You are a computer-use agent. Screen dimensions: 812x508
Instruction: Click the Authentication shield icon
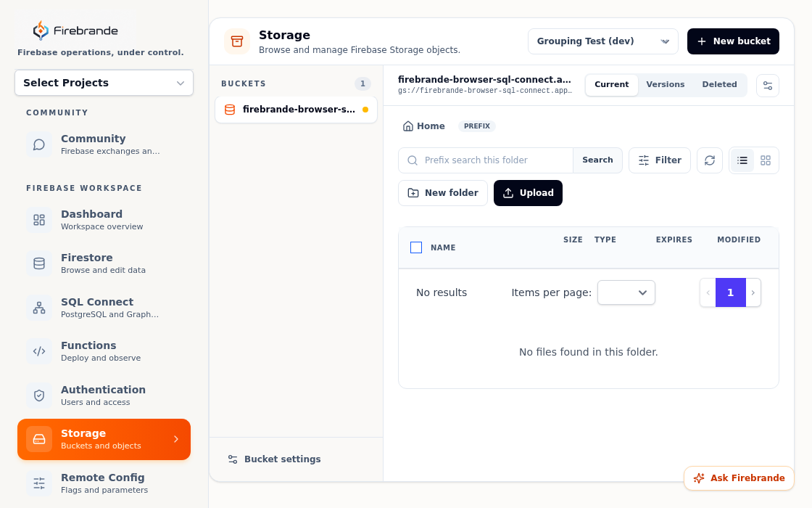tap(39, 396)
